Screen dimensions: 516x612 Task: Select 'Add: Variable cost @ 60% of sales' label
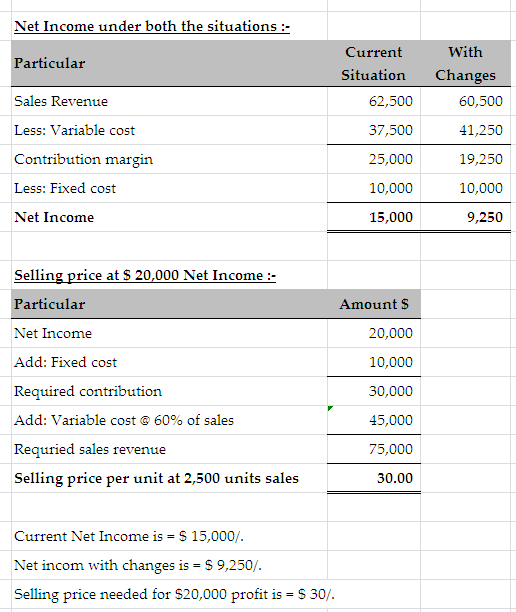click(124, 420)
